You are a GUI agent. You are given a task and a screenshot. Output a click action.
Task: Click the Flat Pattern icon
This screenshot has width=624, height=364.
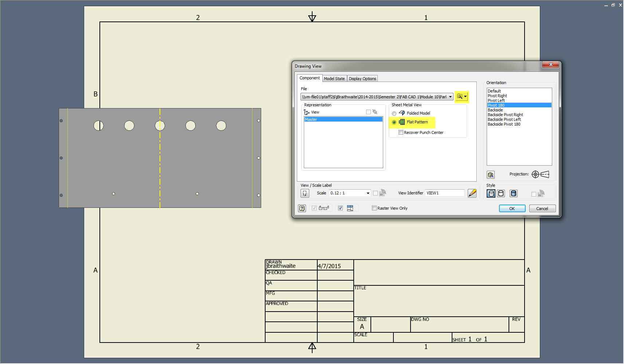402,122
